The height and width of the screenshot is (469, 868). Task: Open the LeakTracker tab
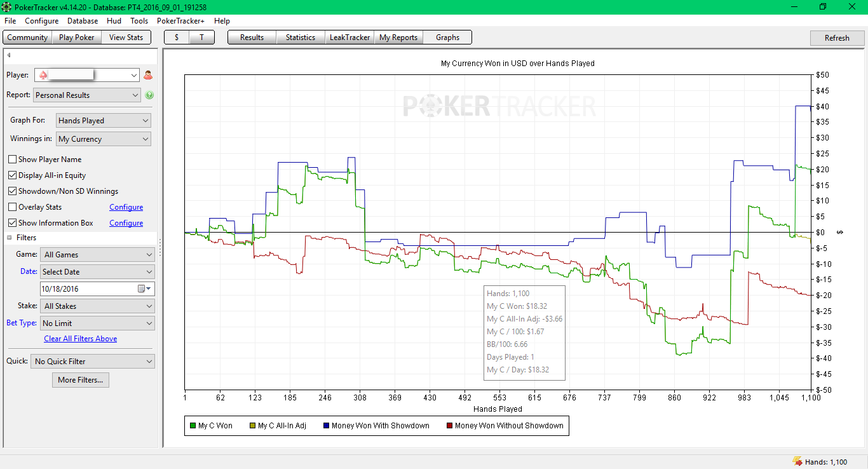tap(349, 37)
